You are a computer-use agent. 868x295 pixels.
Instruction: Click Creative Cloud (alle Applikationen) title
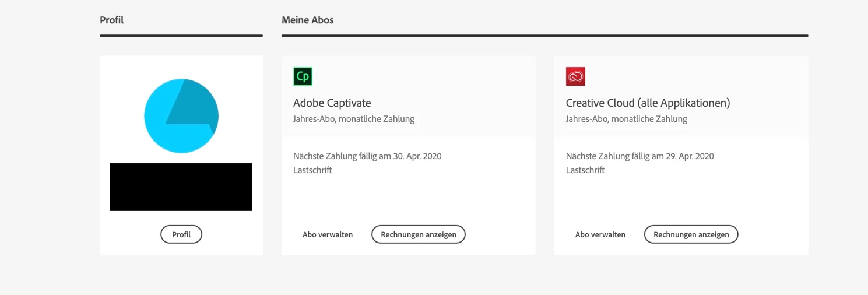(648, 103)
